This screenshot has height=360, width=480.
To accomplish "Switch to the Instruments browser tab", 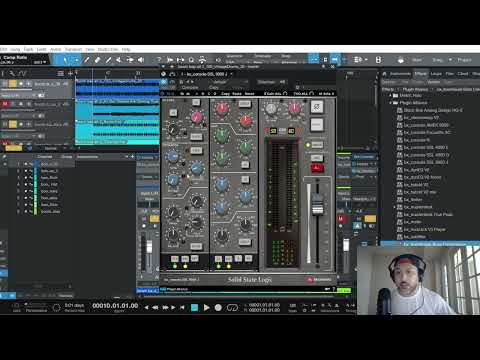I will tap(400, 74).
